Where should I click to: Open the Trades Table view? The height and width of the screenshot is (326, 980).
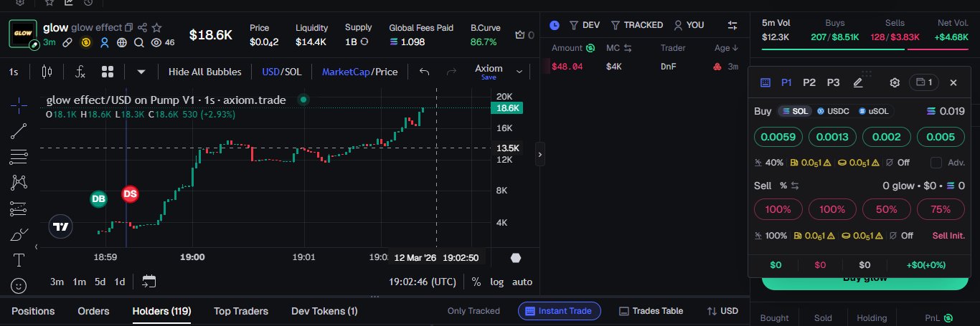651,311
